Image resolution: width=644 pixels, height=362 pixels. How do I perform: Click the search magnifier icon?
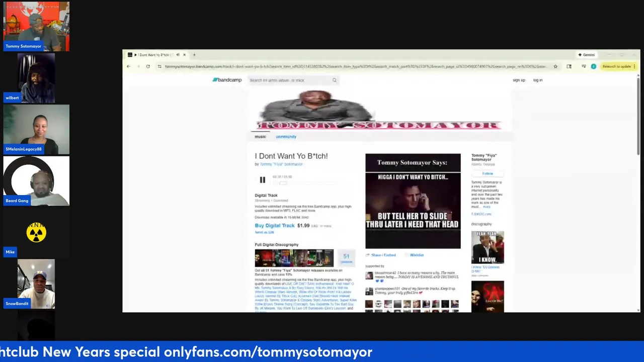tap(334, 80)
